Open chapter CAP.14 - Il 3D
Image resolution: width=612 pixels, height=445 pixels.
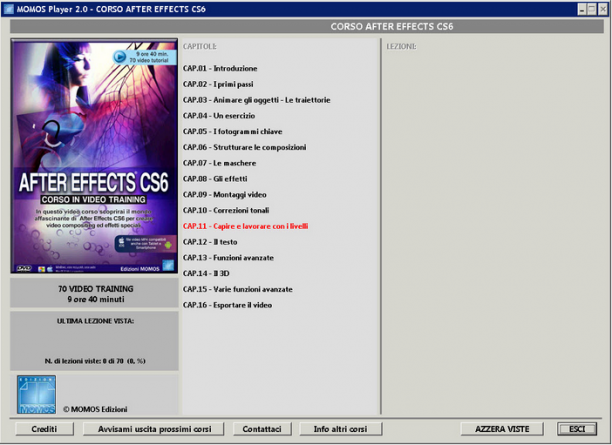pyautogui.click(x=206, y=274)
